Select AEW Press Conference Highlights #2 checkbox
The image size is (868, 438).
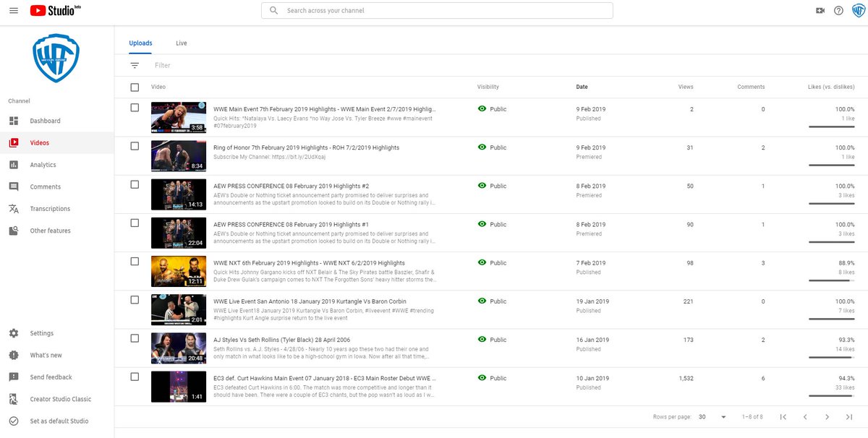135,184
